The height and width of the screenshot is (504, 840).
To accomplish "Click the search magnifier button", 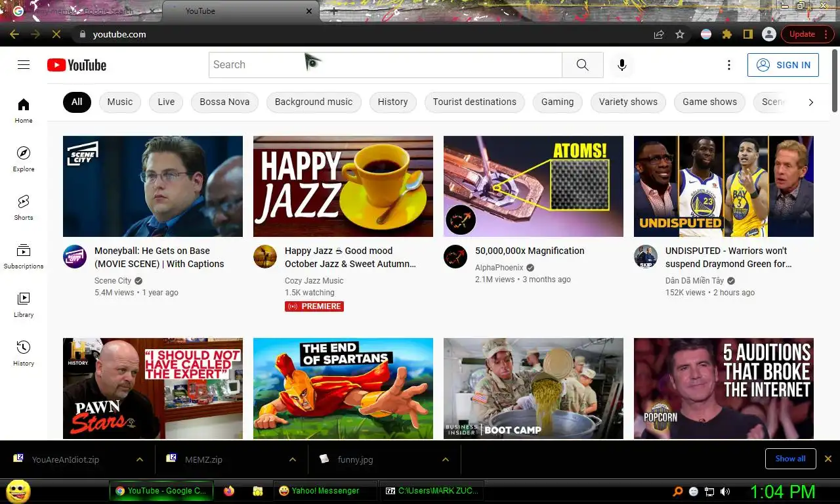I will [x=582, y=65].
